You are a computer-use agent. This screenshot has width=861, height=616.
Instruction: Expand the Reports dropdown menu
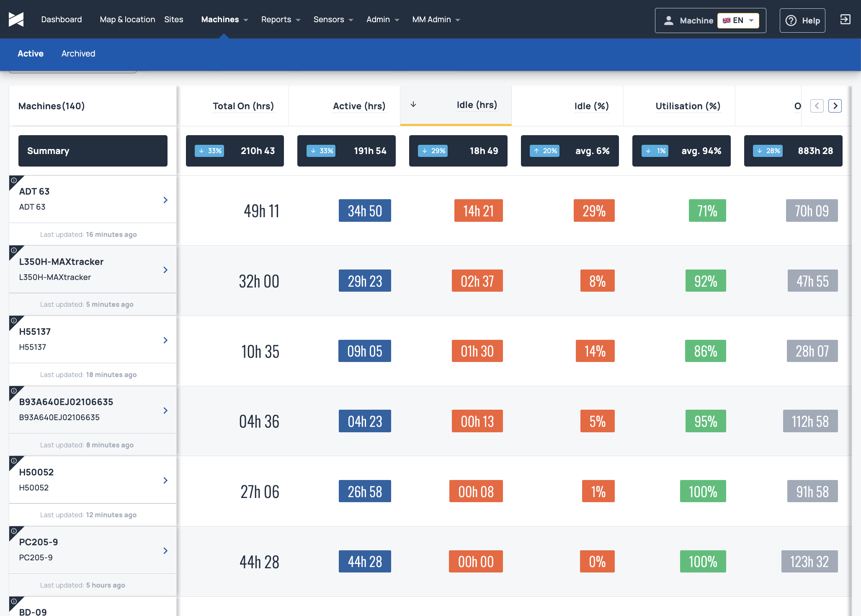281,19
